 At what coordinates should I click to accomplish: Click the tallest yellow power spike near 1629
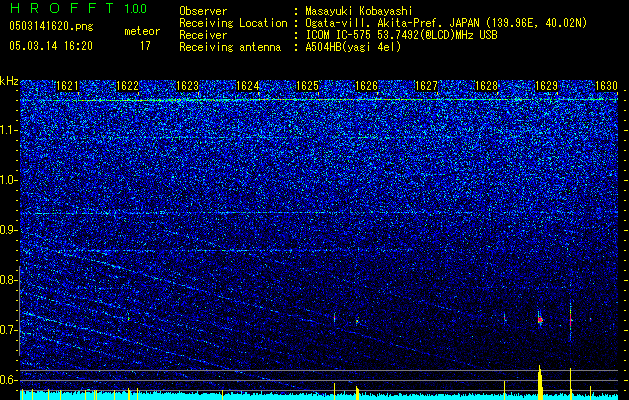tap(540, 382)
